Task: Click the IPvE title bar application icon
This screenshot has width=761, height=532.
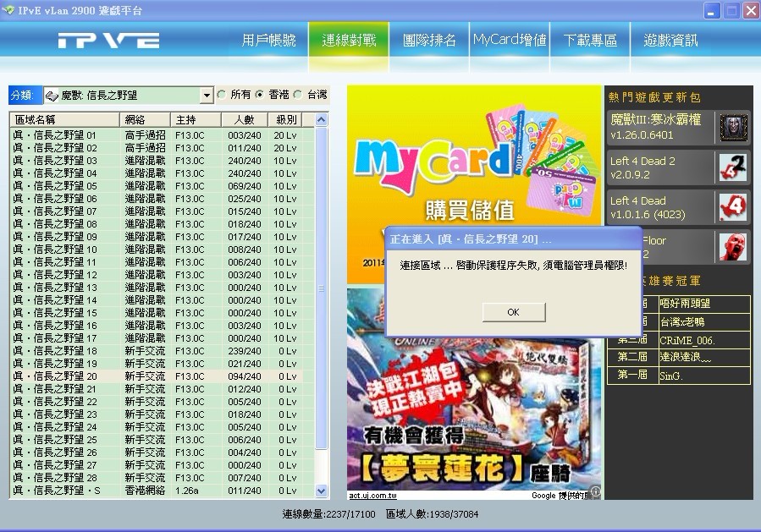Action: click(9, 10)
